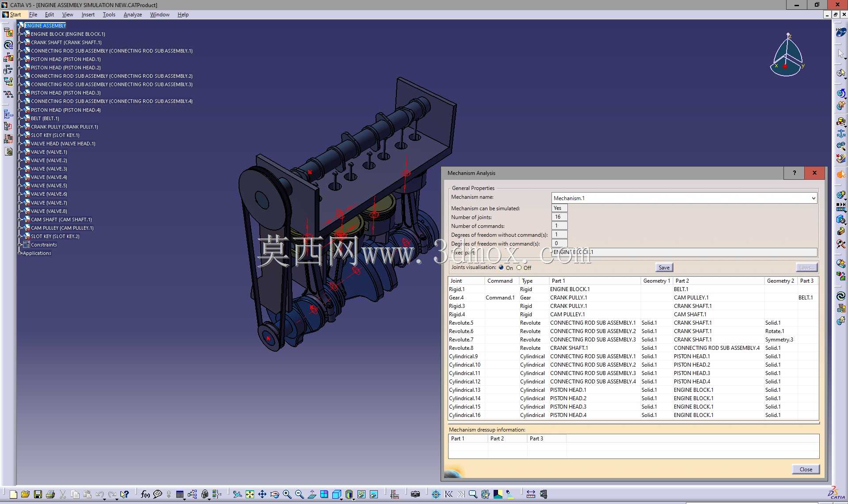Click the Print icon in the bottom toolbar
Viewport: 848px width, 504px height.
50,494
